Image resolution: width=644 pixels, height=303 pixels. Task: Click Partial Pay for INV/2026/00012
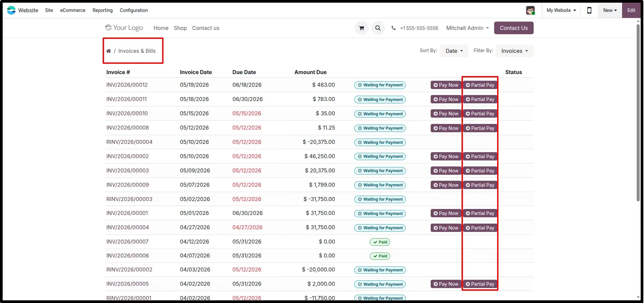pyautogui.click(x=480, y=85)
